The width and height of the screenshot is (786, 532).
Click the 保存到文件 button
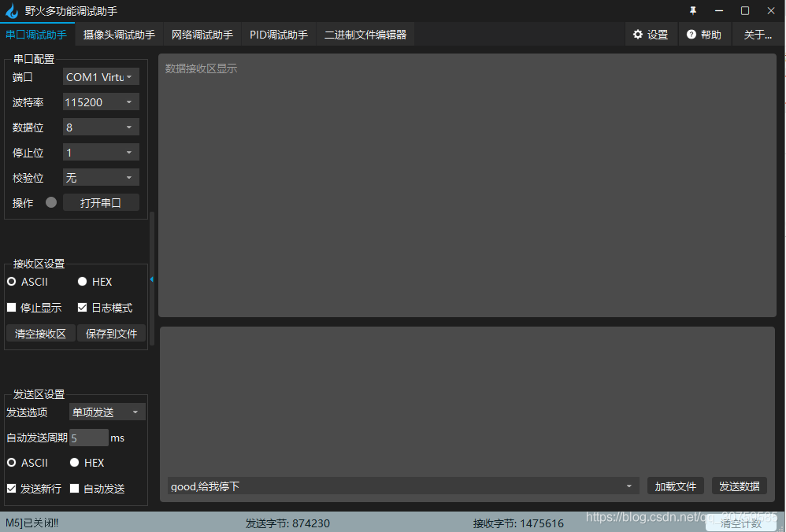[111, 334]
